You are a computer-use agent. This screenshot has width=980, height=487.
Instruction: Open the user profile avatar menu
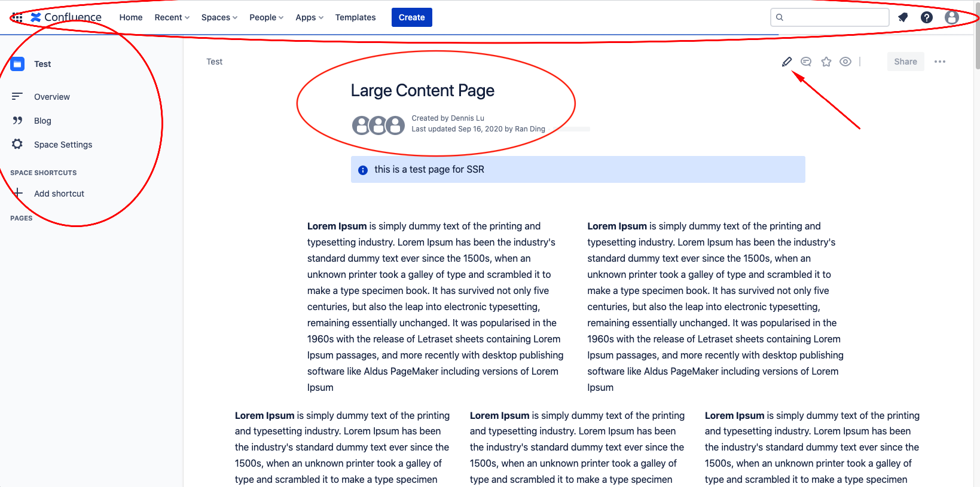coord(952,17)
